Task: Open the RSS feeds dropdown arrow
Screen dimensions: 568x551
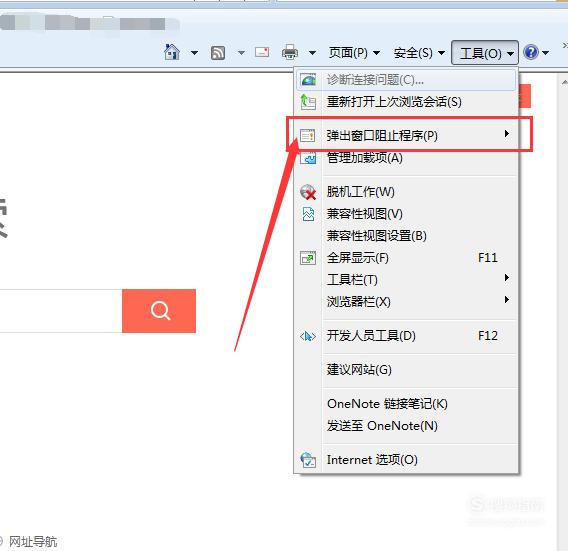Action: click(x=241, y=53)
